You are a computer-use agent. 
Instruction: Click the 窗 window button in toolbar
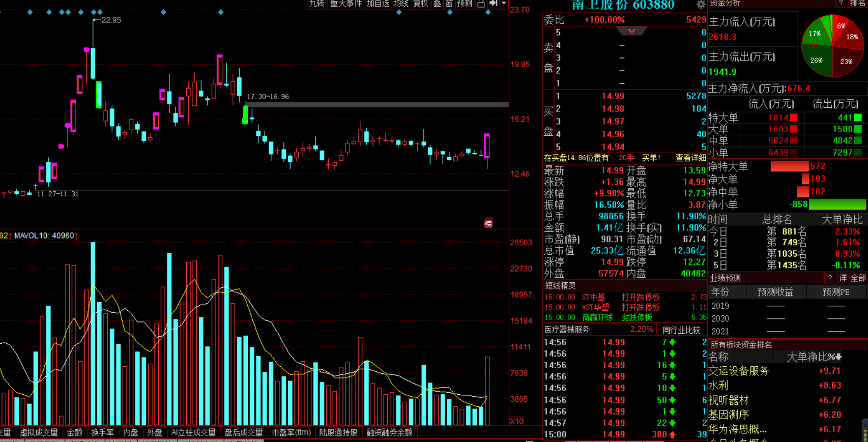coord(449,4)
